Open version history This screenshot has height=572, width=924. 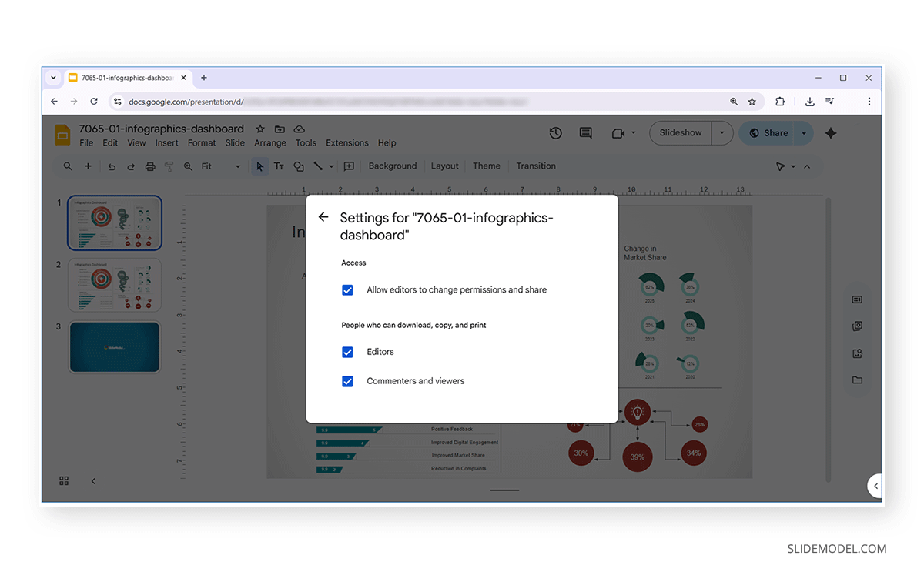pos(555,132)
